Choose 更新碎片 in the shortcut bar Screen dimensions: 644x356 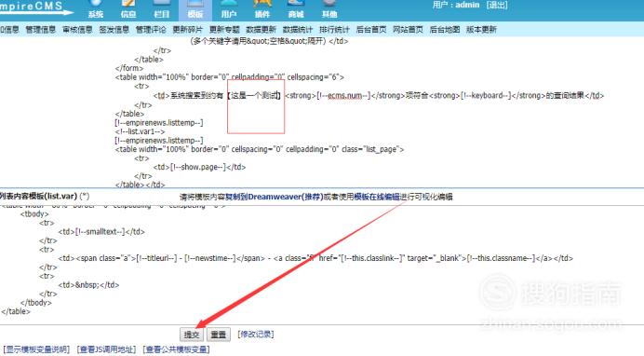coord(188,30)
